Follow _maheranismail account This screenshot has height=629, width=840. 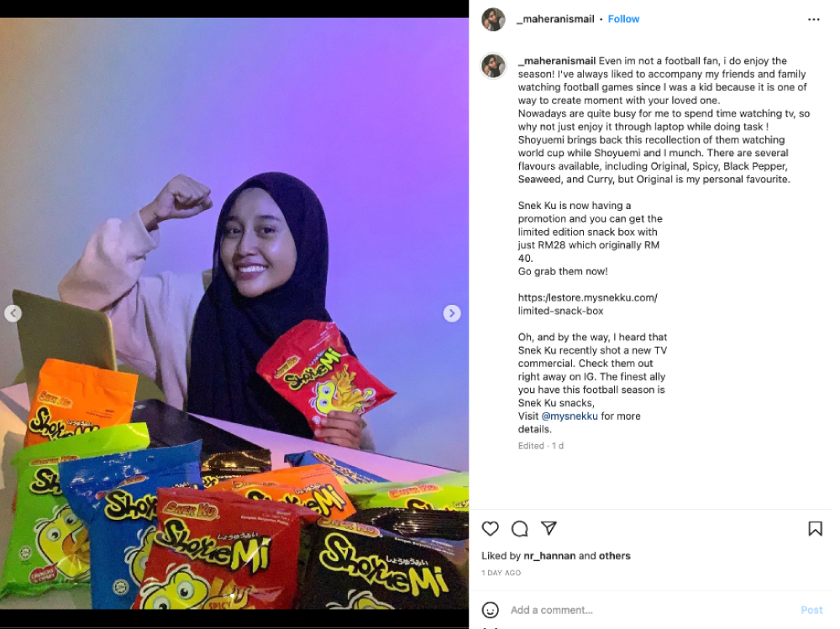[x=623, y=19]
